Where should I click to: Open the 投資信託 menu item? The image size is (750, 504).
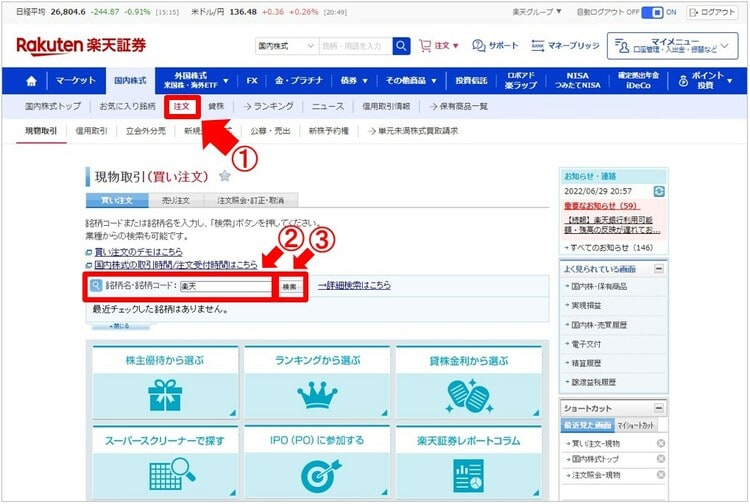[471, 80]
